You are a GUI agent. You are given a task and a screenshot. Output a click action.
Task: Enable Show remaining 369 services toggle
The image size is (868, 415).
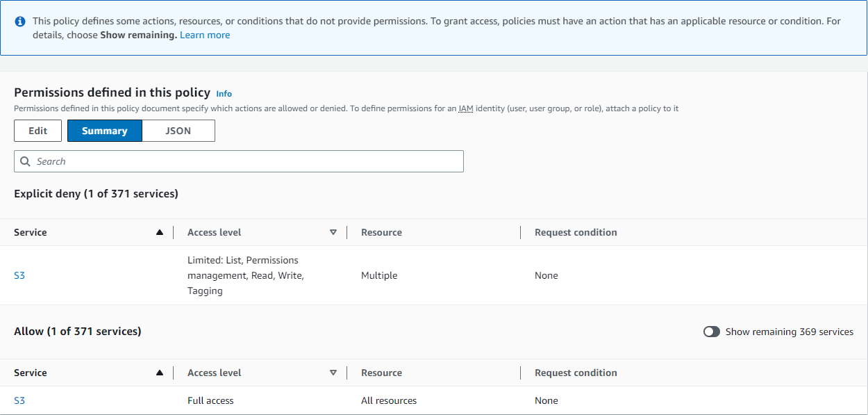[711, 332]
